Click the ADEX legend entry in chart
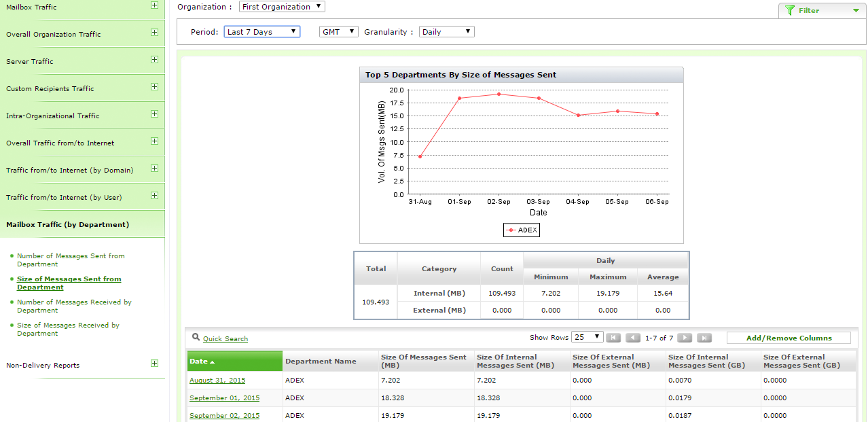The image size is (868, 422). pyautogui.click(x=522, y=230)
